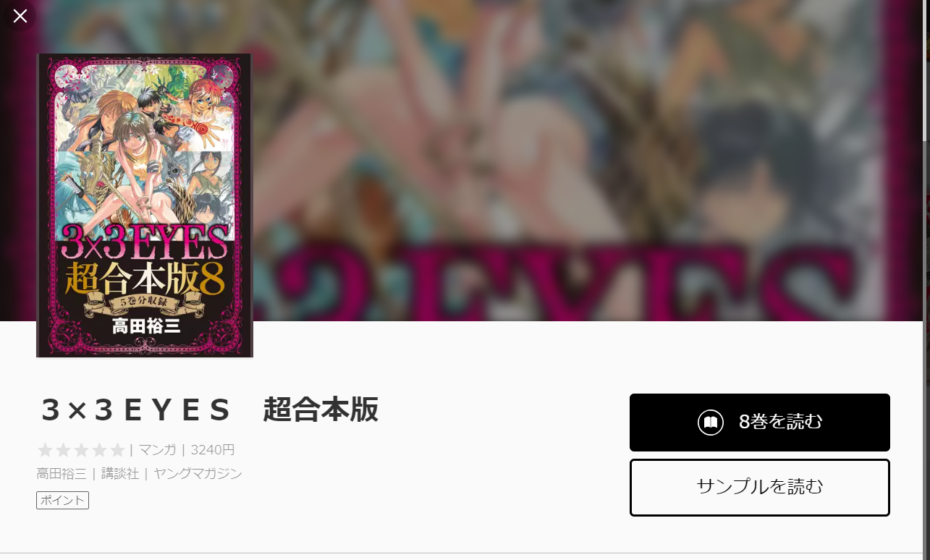Image resolution: width=930 pixels, height=560 pixels.
Task: Click the マンガ category label
Action: (158, 450)
